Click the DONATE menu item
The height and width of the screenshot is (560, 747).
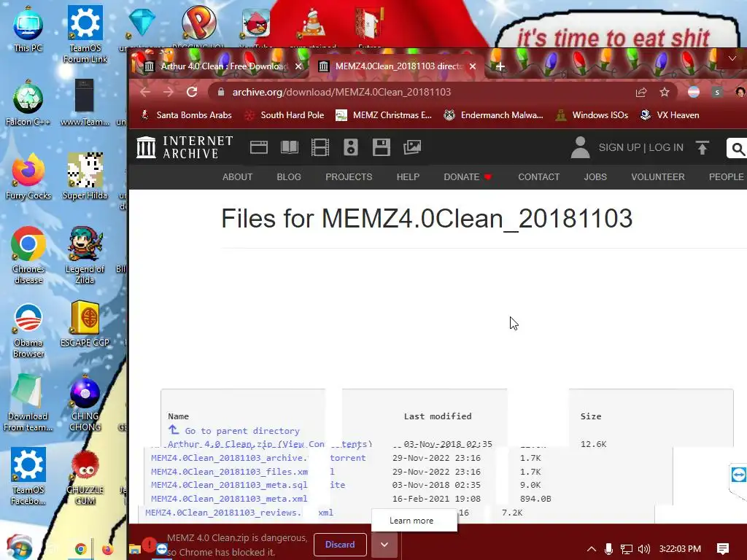tap(468, 176)
